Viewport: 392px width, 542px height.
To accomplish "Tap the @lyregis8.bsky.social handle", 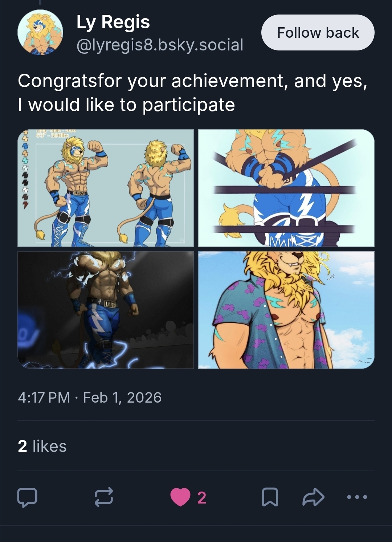I will tap(160, 45).
